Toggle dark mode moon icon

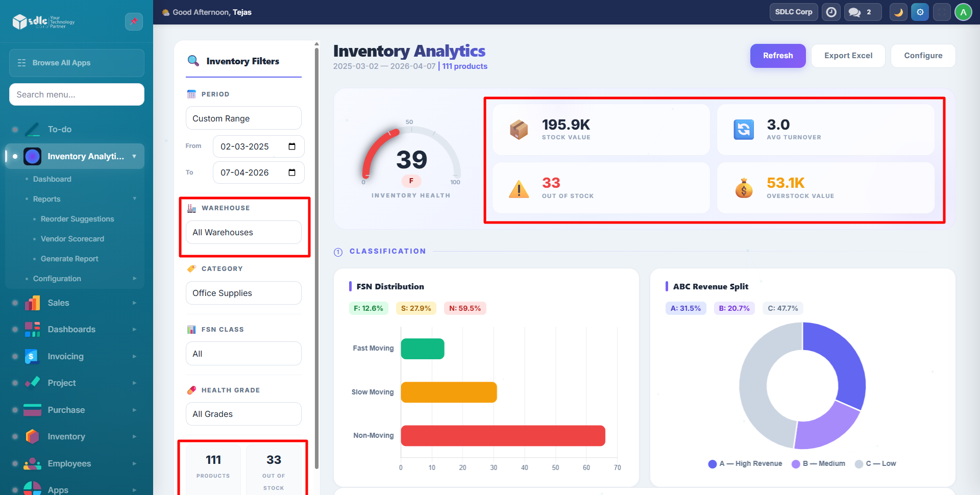point(898,12)
